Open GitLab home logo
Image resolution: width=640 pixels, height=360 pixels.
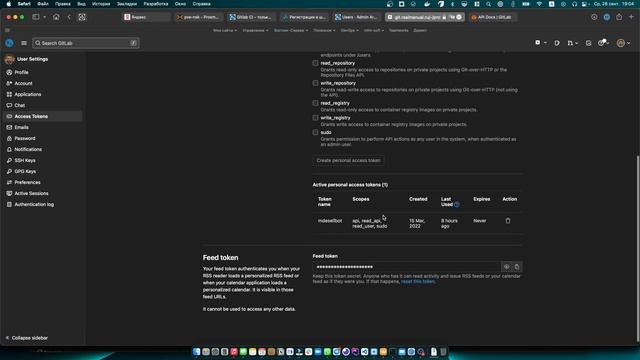pyautogui.click(x=9, y=43)
